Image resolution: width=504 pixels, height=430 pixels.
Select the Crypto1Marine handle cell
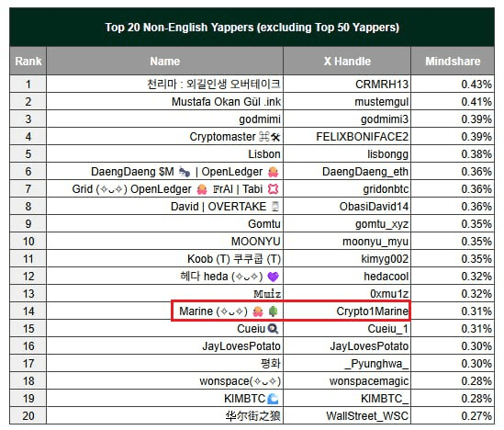tap(347, 311)
